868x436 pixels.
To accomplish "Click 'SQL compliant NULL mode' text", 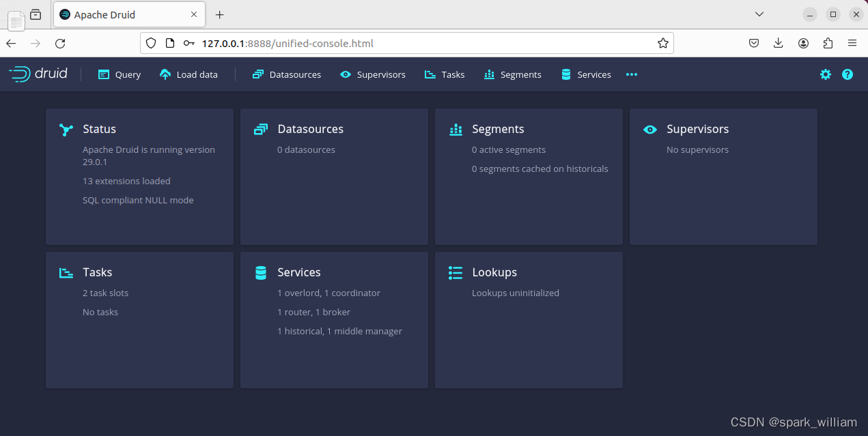I will click(x=138, y=200).
